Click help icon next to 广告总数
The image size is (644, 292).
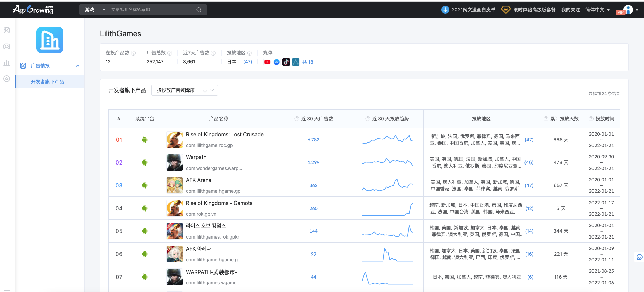[x=170, y=53]
